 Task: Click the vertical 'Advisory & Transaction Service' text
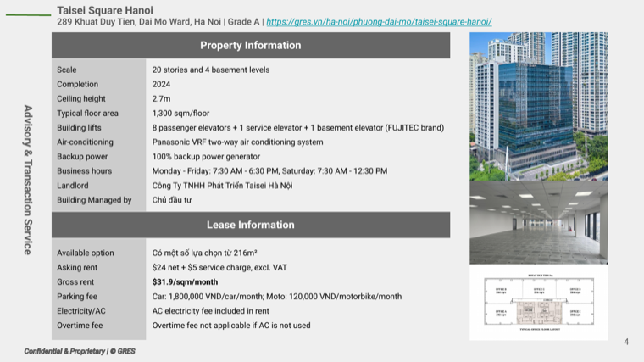click(x=27, y=180)
